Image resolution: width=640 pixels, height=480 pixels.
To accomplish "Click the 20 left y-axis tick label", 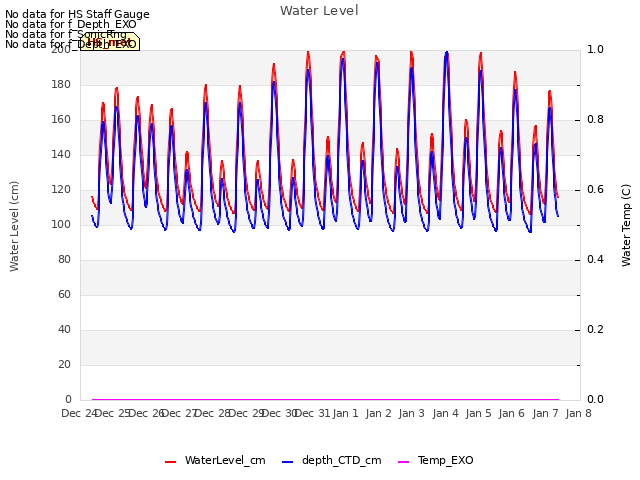I will [x=64, y=364].
